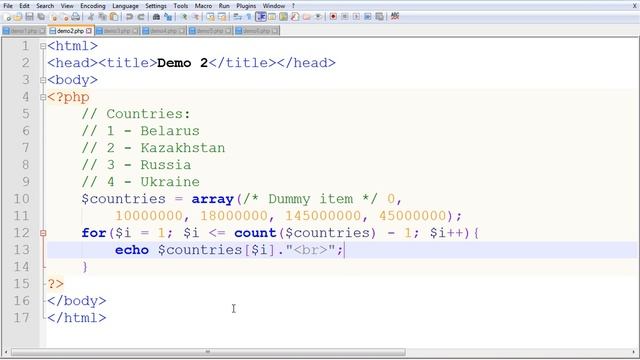
Task: Open the Search menu
Action: pos(45,6)
